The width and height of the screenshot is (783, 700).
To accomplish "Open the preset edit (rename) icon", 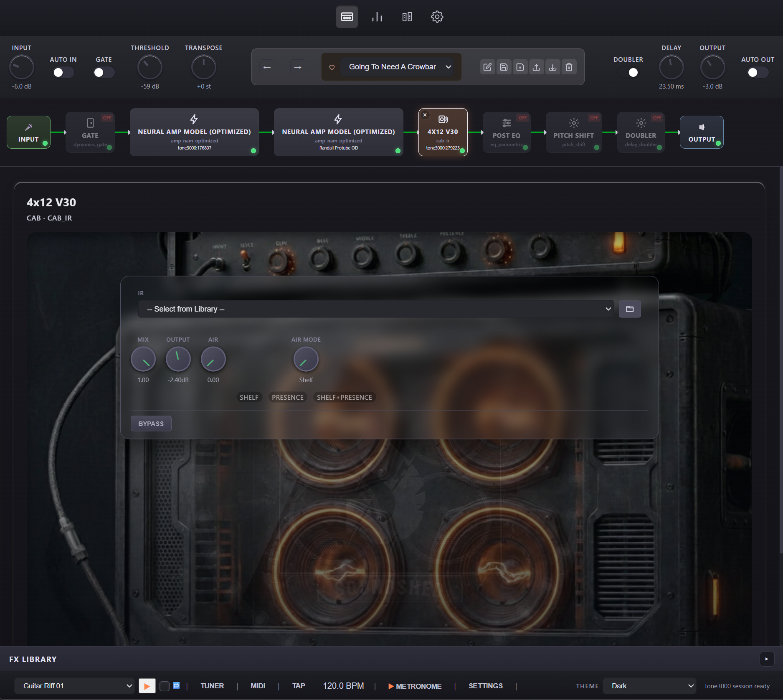I will pyautogui.click(x=487, y=67).
